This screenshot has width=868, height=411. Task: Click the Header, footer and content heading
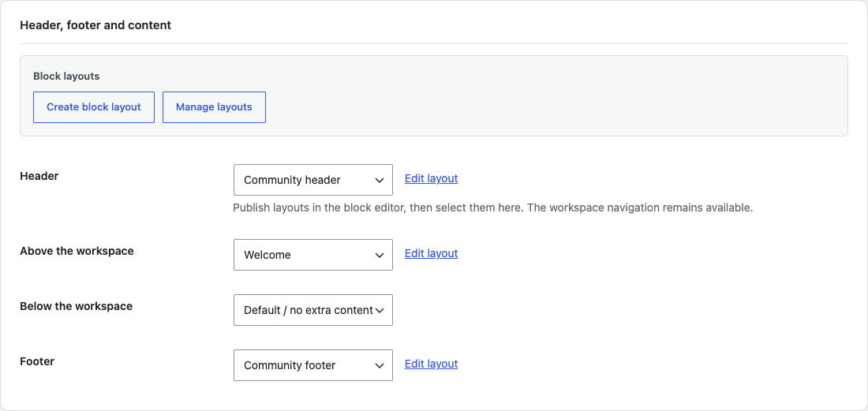pyautogui.click(x=95, y=25)
